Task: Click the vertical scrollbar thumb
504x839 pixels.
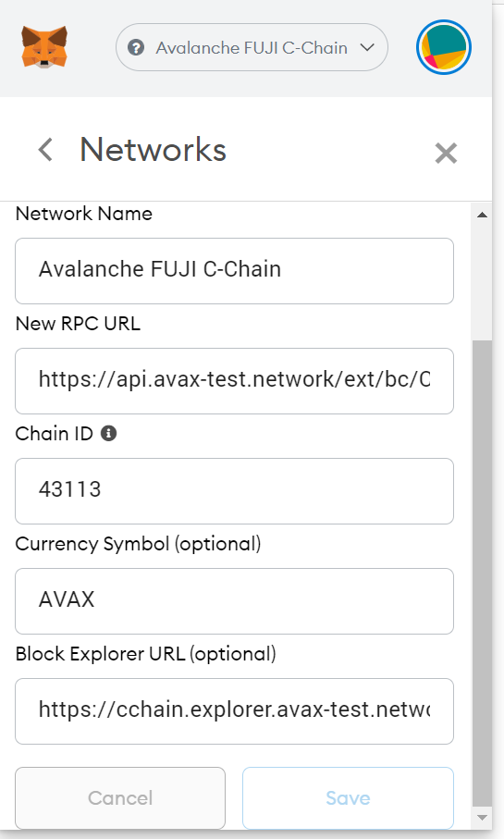Action: pyautogui.click(x=482, y=573)
